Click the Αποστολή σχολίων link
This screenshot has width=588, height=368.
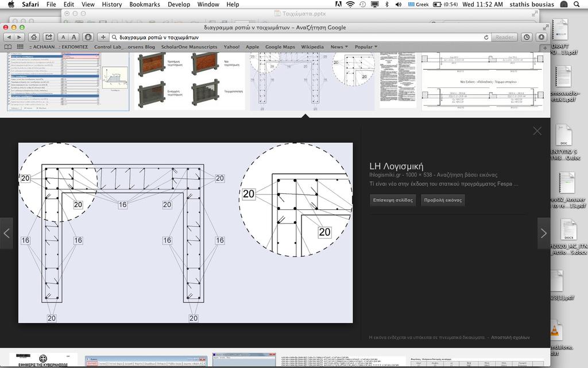pyautogui.click(x=510, y=338)
